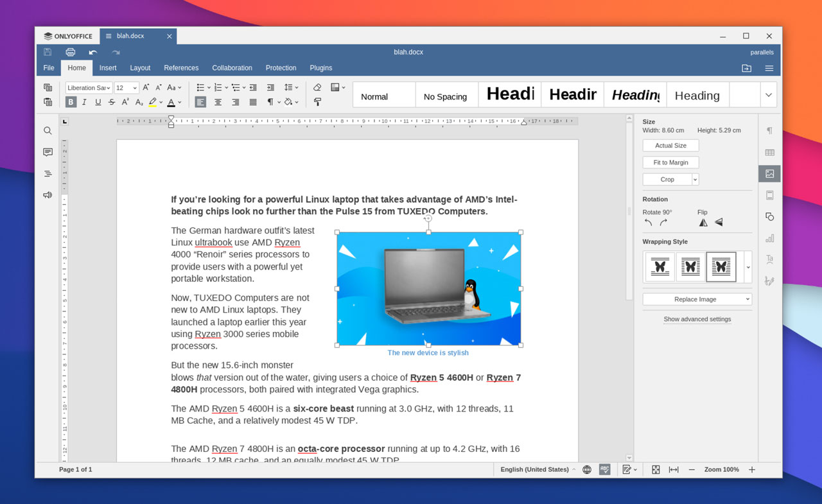Image resolution: width=822 pixels, height=504 pixels.
Task: Toggle strikethrough formatting
Action: (112, 102)
